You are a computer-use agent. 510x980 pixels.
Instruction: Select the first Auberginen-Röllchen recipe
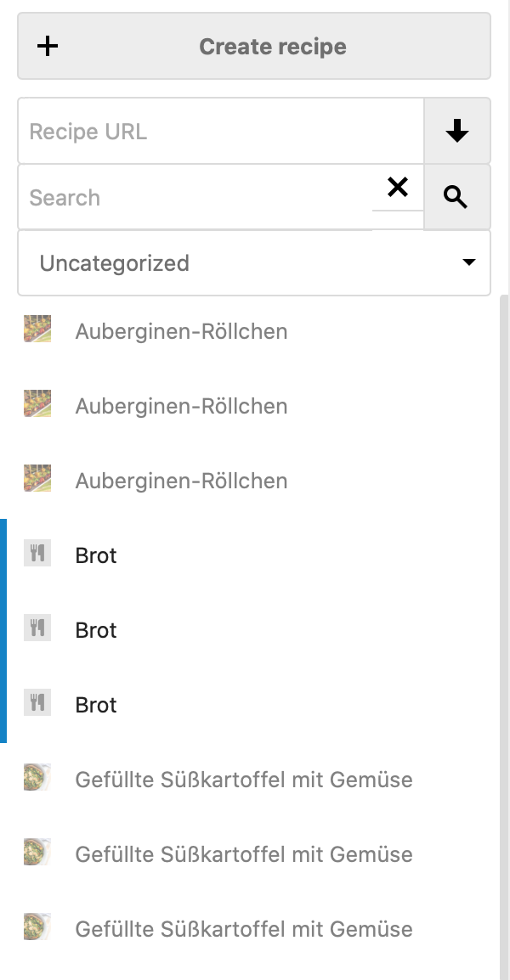182,331
